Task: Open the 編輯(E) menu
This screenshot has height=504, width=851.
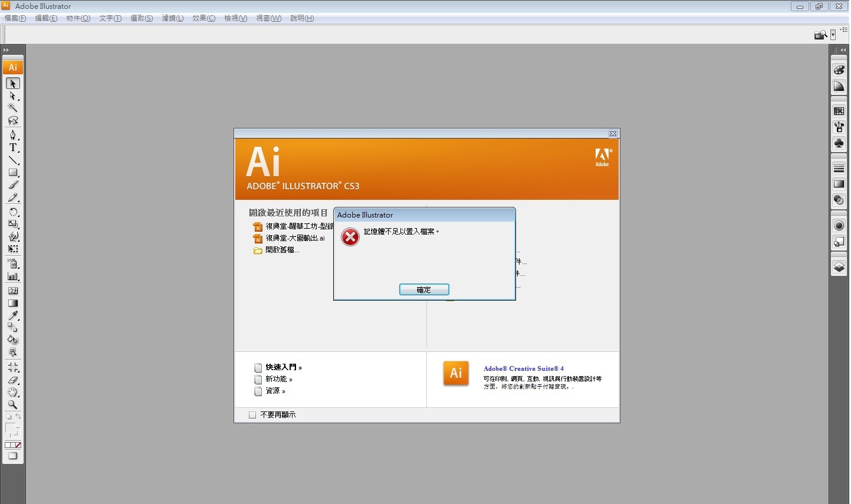Action: (x=46, y=18)
